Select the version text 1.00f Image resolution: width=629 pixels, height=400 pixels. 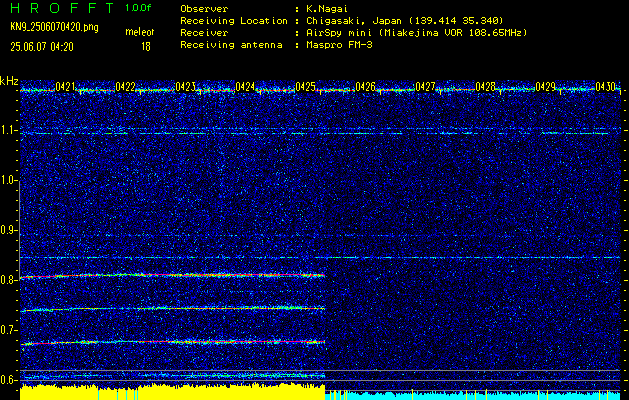tap(138, 8)
